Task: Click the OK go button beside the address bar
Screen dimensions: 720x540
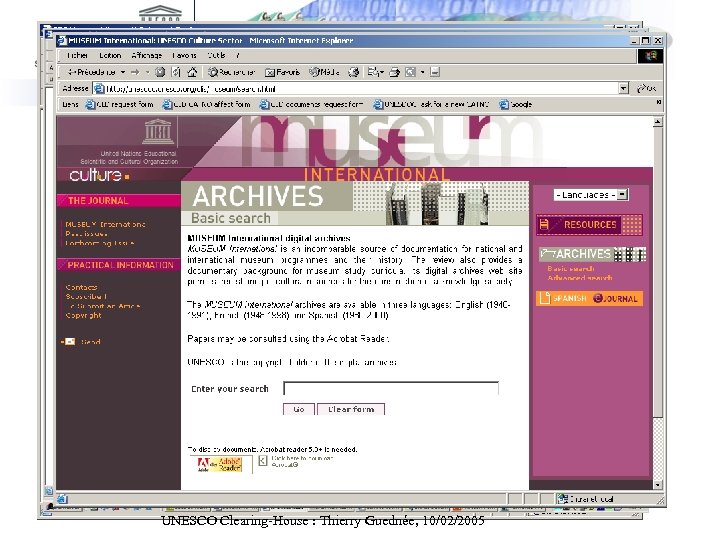Action: [x=647, y=88]
